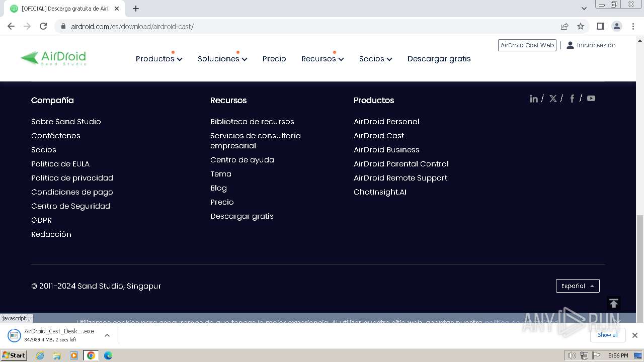This screenshot has height=362, width=644.
Task: Click the downloading AirDroid_Cast exe file icon
Action: coord(14,335)
